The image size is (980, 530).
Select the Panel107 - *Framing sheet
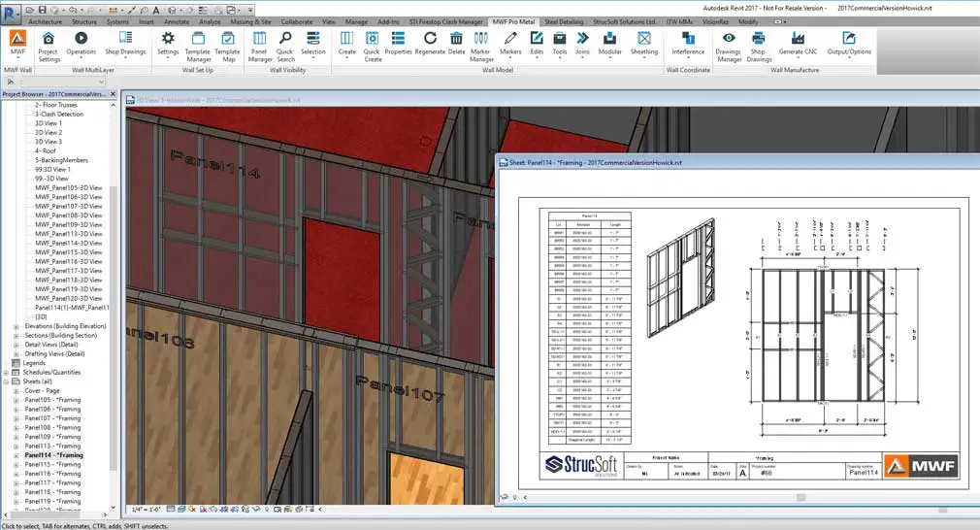coord(52,418)
